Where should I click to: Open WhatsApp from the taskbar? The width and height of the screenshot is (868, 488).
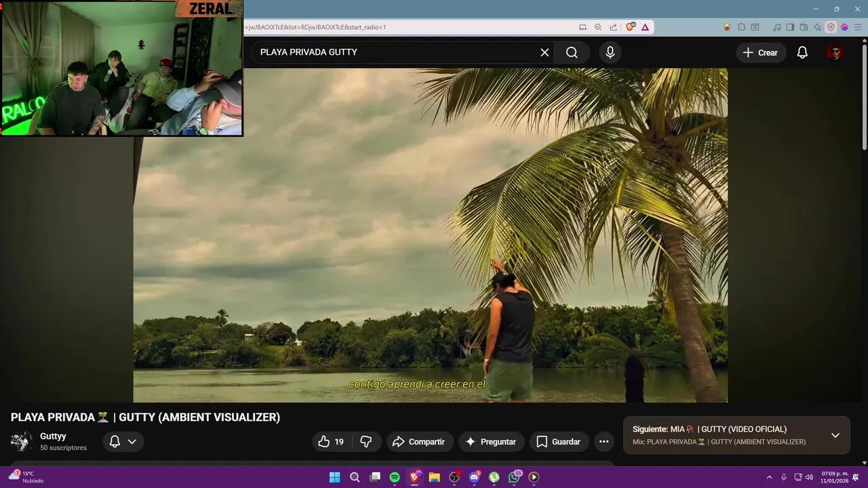(x=515, y=477)
